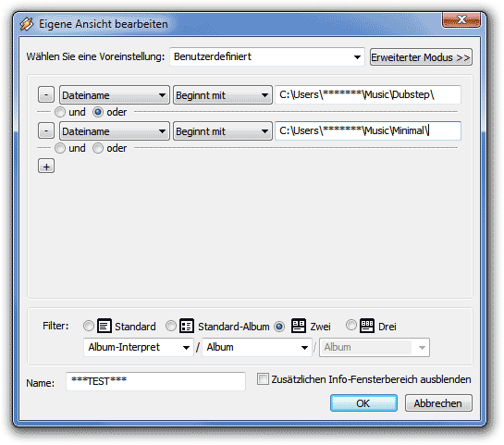
Task: Click the Minimal path text field
Action: (x=368, y=130)
